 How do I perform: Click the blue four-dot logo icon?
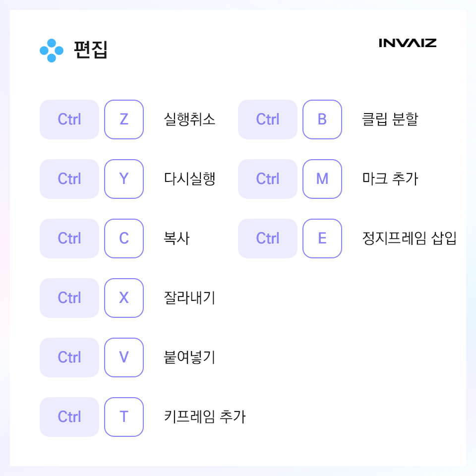52,51
